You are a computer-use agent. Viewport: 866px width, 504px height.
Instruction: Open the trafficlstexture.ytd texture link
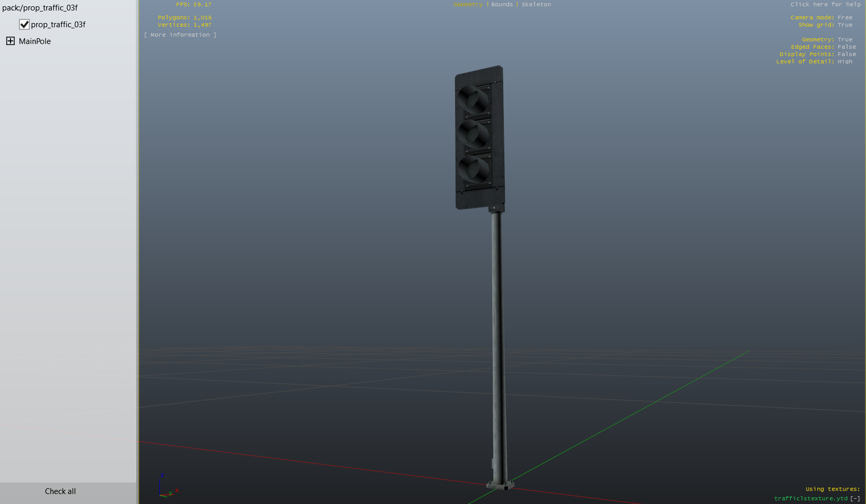[810, 498]
